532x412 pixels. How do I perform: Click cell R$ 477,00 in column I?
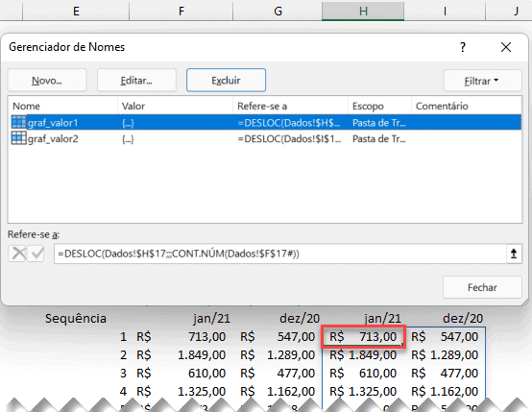[445, 374]
